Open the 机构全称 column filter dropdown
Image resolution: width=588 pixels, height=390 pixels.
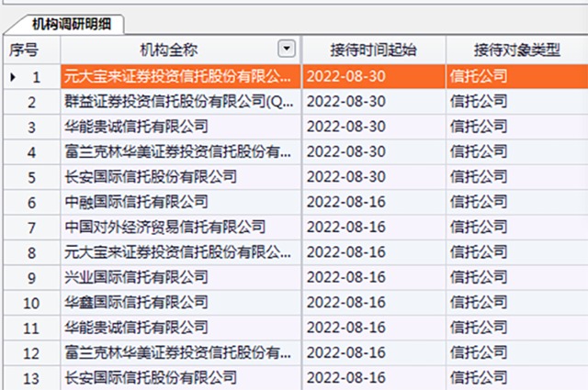(x=287, y=49)
